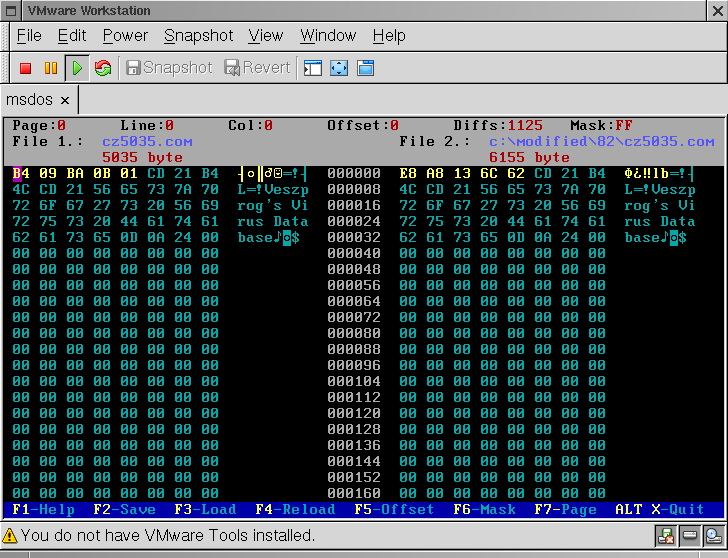Click the ALT X-Quit label
Viewport: 728px width, 558px height.
[659, 510]
